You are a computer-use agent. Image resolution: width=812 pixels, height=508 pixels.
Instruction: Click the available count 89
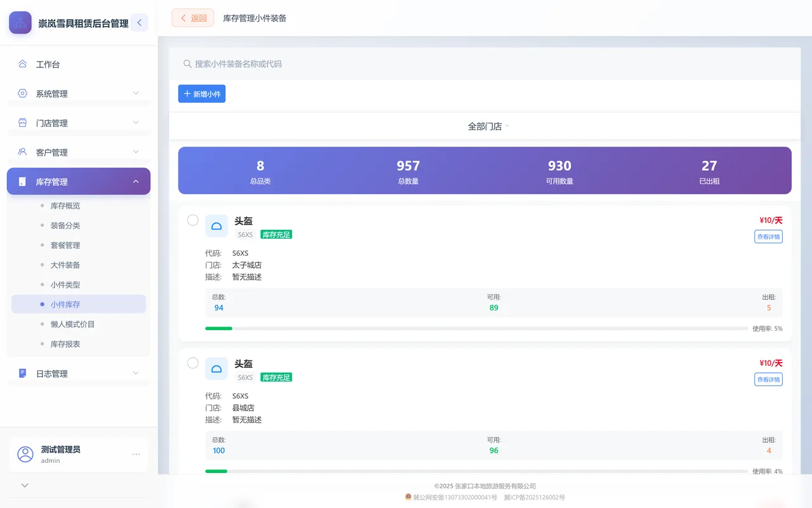(x=494, y=308)
